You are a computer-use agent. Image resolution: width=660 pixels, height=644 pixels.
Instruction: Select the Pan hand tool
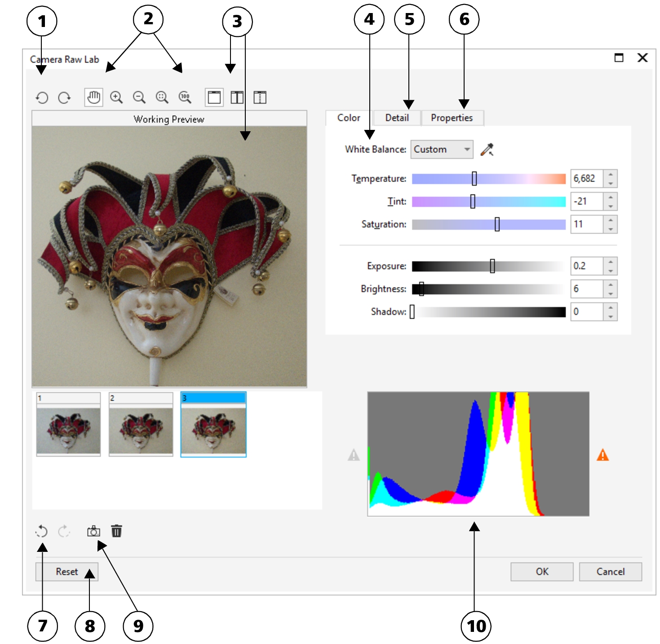pyautogui.click(x=93, y=97)
